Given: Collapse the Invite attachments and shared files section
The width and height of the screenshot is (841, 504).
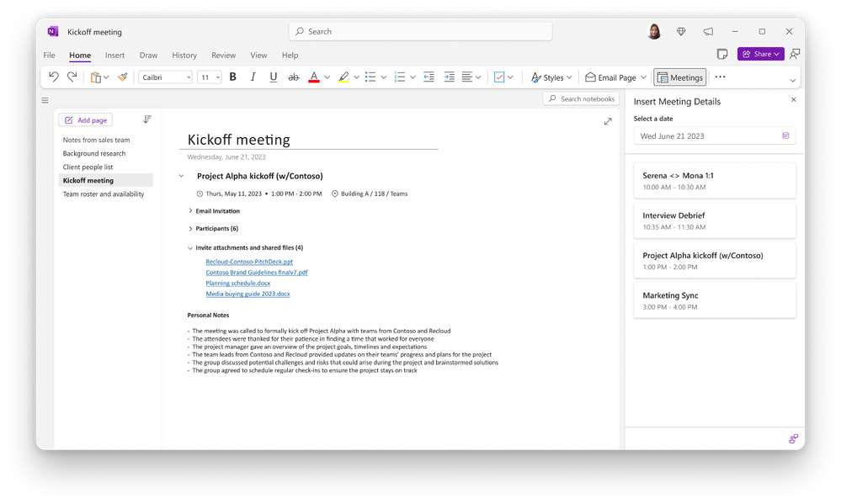Looking at the screenshot, I should pyautogui.click(x=190, y=248).
